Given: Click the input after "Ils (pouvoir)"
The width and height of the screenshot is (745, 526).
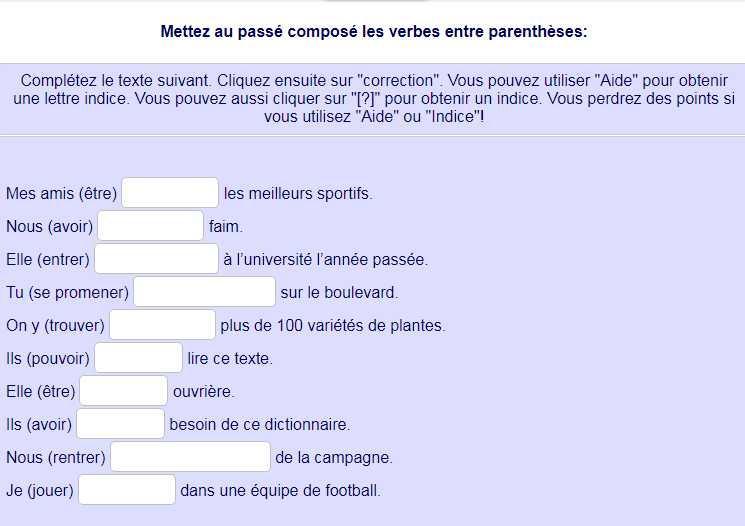Looking at the screenshot, I should click(x=138, y=358).
